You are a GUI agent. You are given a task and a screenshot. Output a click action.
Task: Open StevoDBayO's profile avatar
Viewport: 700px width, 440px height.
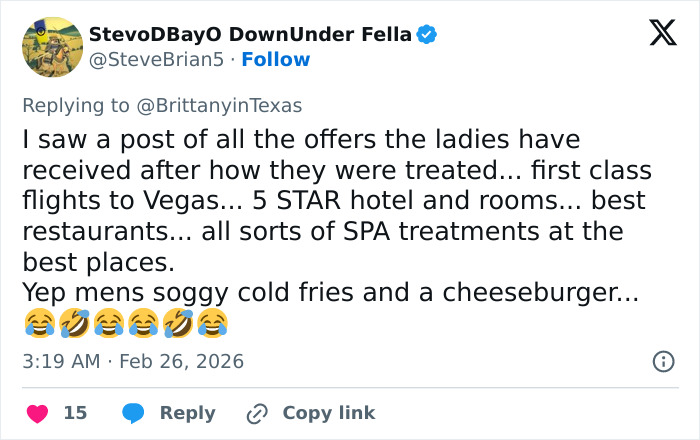(x=52, y=47)
